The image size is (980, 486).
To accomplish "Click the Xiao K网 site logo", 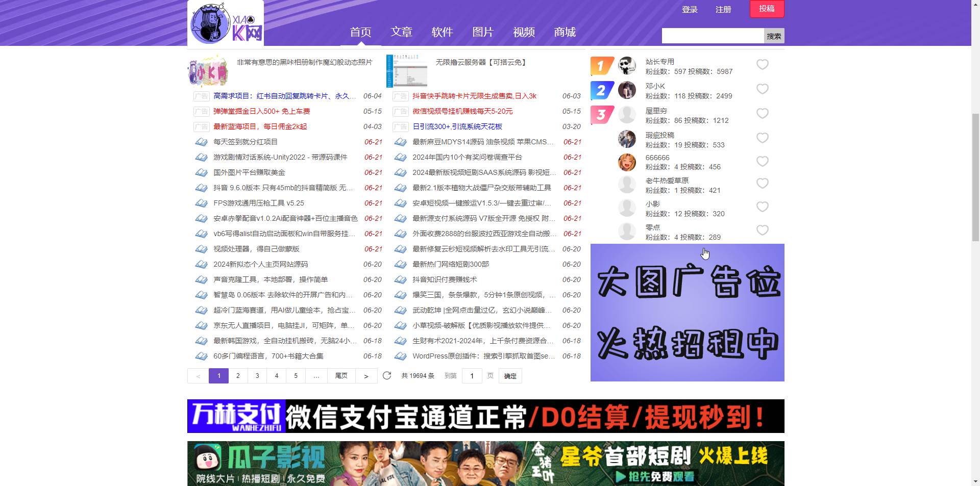I will pos(226,23).
